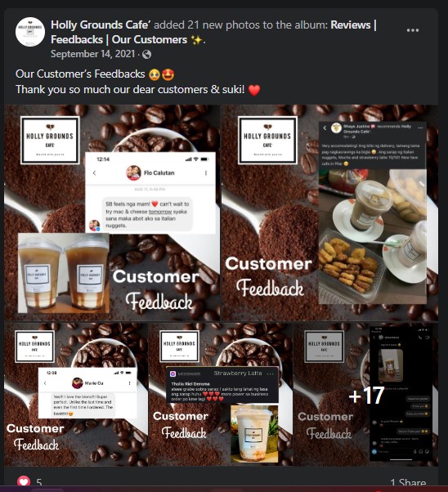The width and height of the screenshot is (448, 492).
Task: Show the +17 remaining photos
Action: click(365, 394)
